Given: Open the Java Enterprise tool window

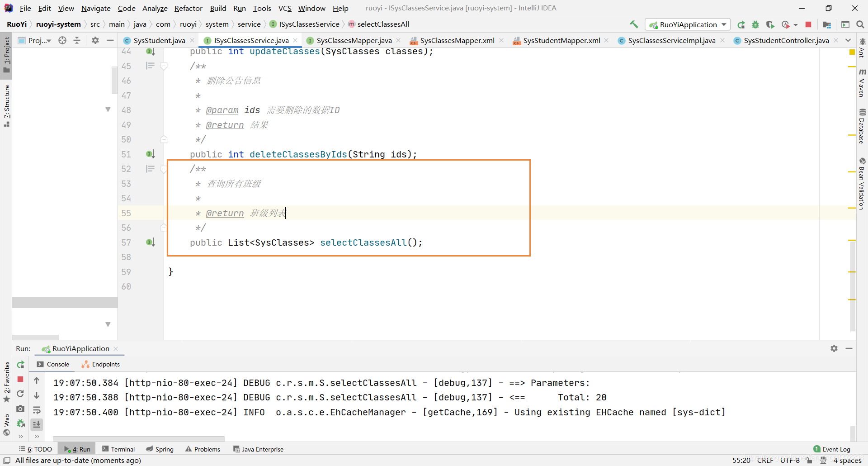Looking at the screenshot, I should coord(258,449).
